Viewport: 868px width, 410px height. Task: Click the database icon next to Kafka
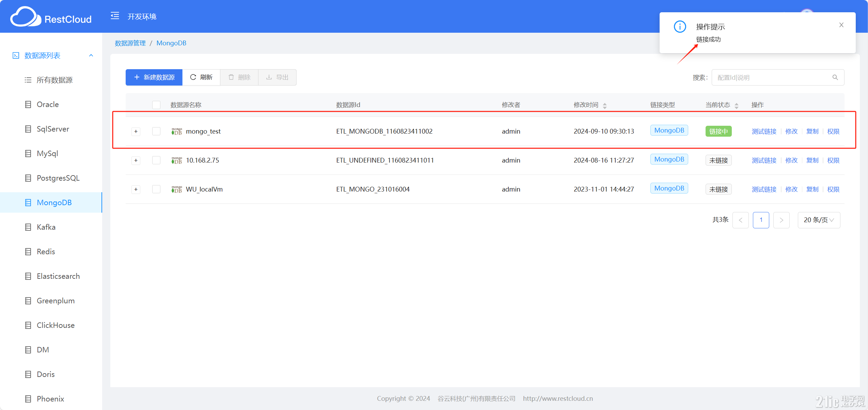pos(28,227)
